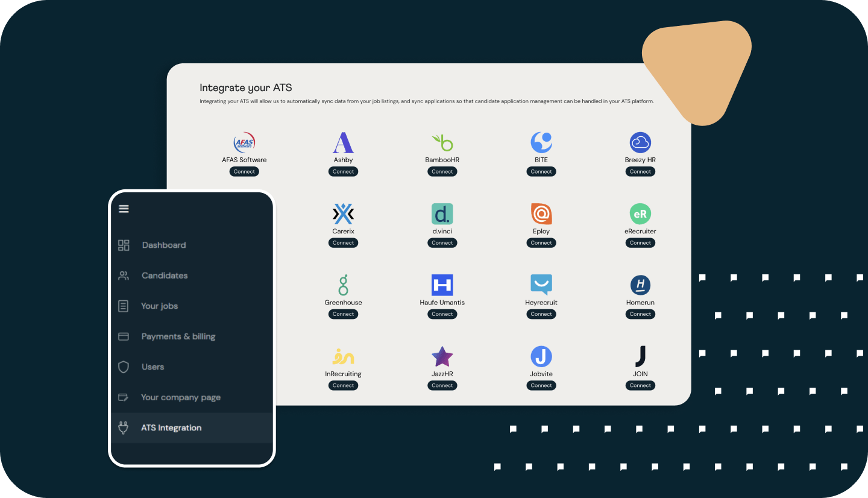Click the InRecruiting logo
The height and width of the screenshot is (498, 868).
point(343,357)
